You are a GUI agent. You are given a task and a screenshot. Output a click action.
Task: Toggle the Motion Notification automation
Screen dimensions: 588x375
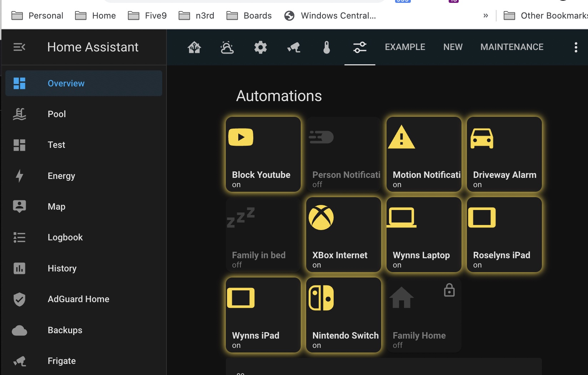pos(424,154)
